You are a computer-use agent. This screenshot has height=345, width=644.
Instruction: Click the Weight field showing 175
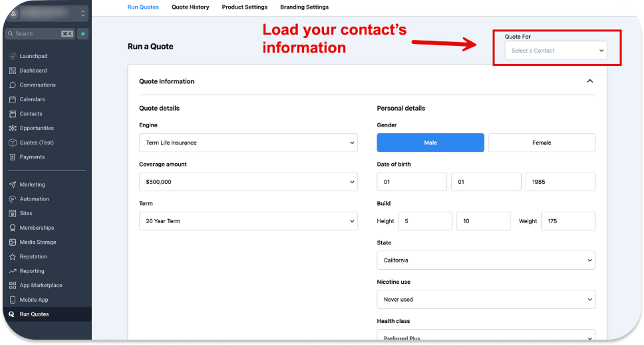[x=568, y=221]
